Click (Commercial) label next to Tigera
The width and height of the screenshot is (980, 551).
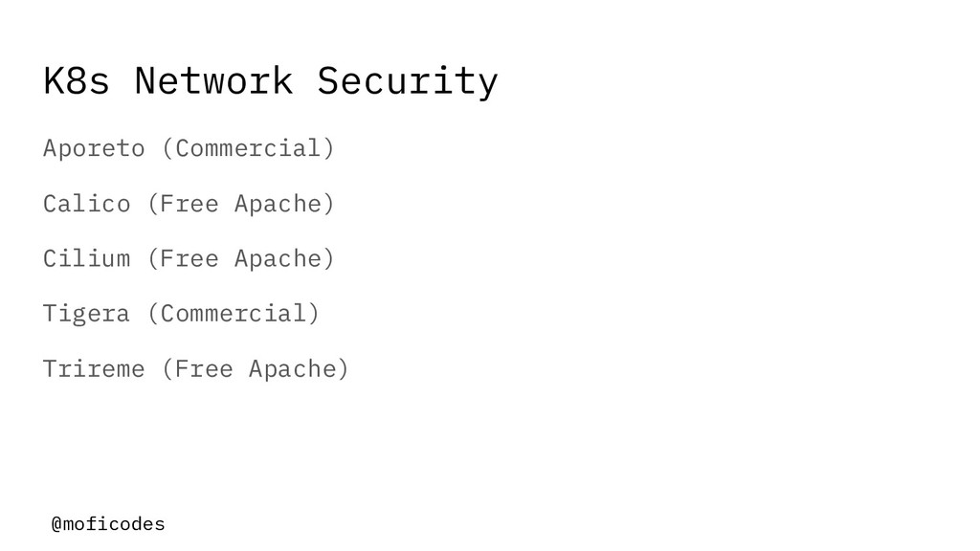[x=234, y=314]
